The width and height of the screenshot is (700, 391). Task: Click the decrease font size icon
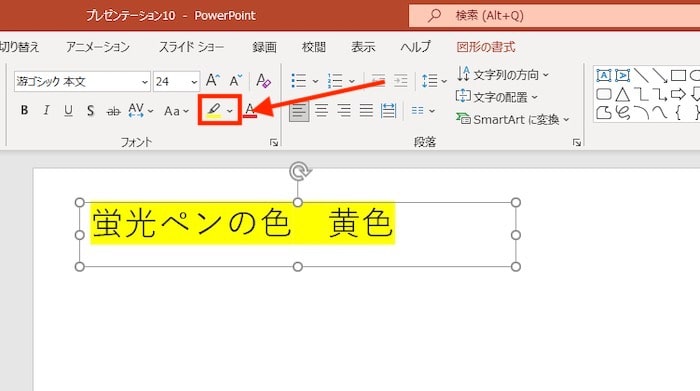click(x=235, y=81)
